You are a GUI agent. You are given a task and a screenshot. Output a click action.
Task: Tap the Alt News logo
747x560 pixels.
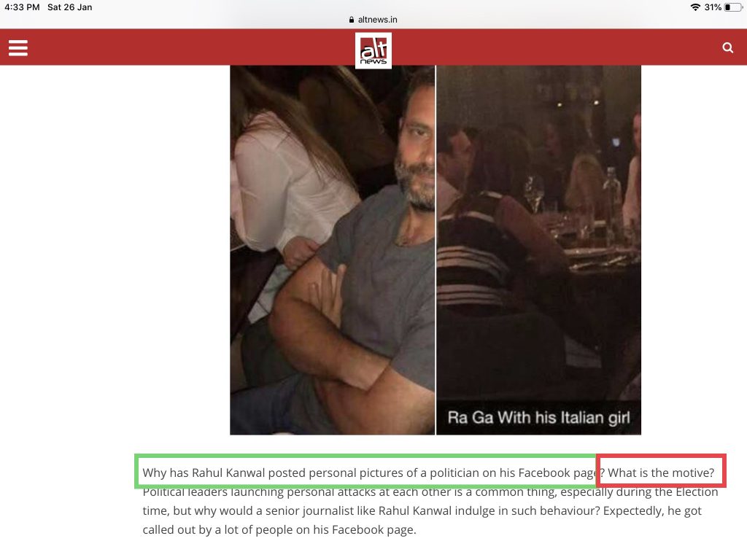pyautogui.click(x=373, y=50)
